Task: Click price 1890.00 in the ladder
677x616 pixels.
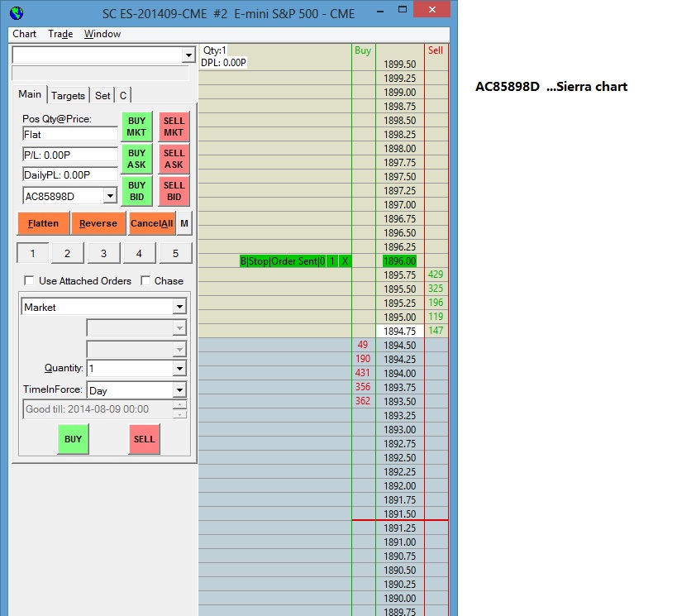Action: (x=400, y=599)
